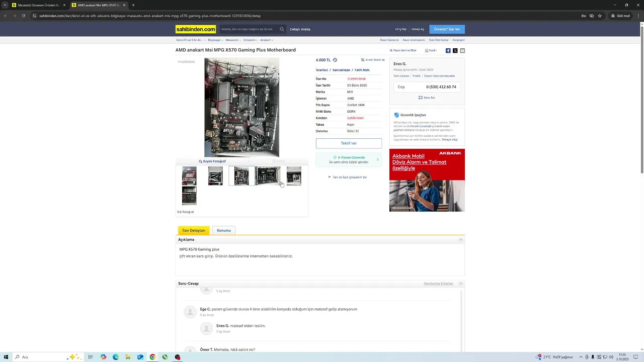The height and width of the screenshot is (362, 644).
Task: Open the Giriş Yap login link
Action: click(400, 29)
